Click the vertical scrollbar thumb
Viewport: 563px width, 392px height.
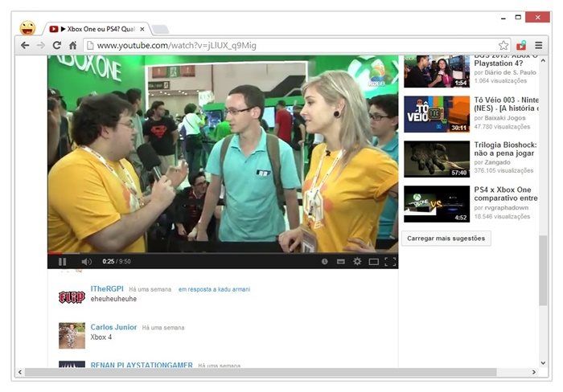[x=543, y=271]
